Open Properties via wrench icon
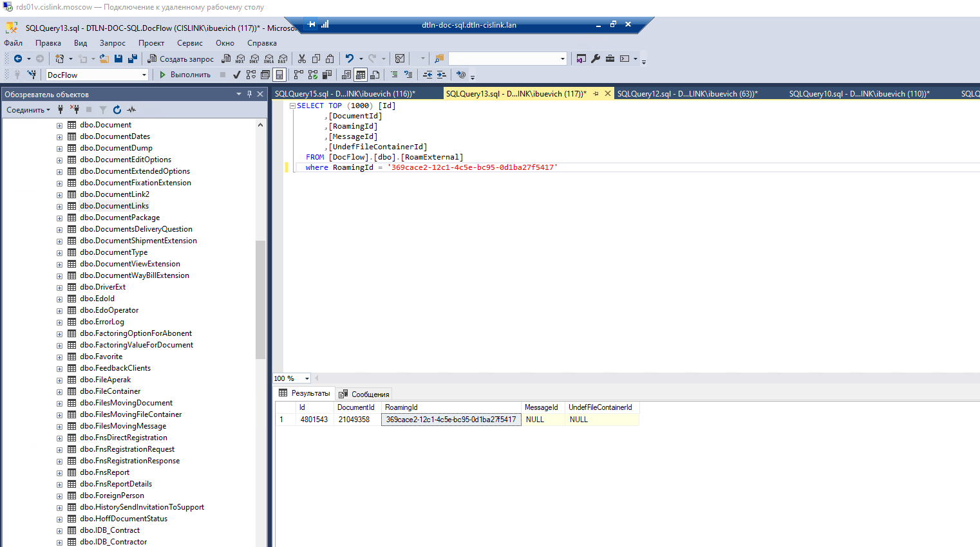This screenshot has width=980, height=547. [x=596, y=59]
